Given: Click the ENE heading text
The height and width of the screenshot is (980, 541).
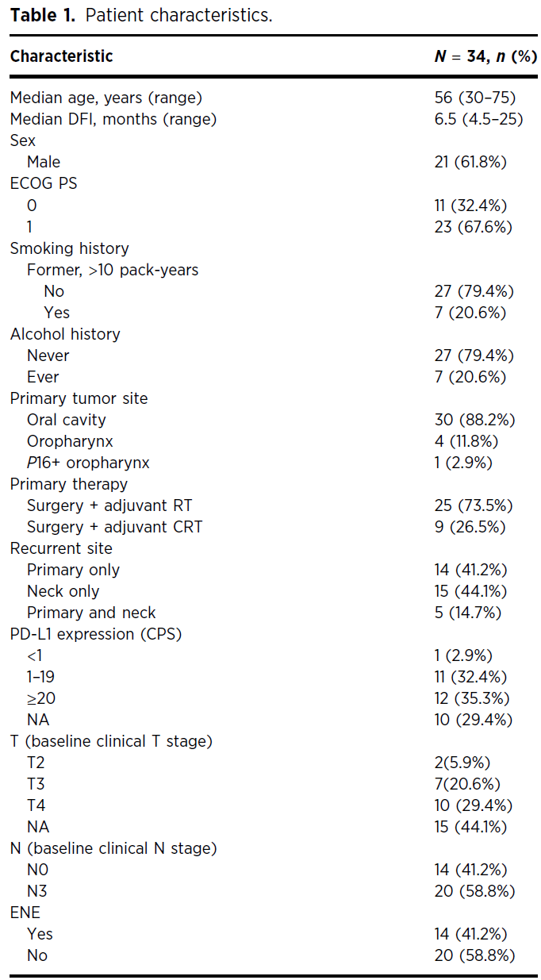Looking at the screenshot, I should coord(24,912).
